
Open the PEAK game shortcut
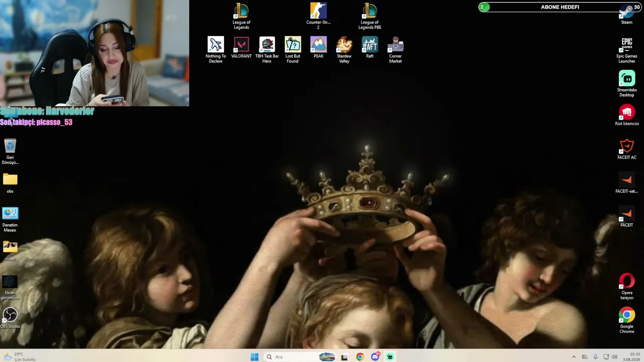click(x=318, y=48)
